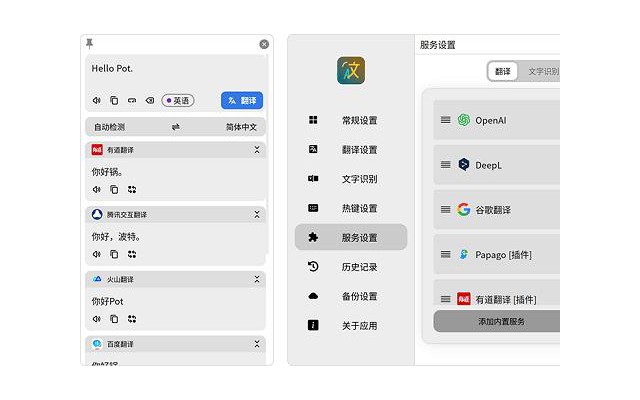640x400 pixels.
Task: Collapse the 百度翻译 result card
Action: tap(257, 344)
